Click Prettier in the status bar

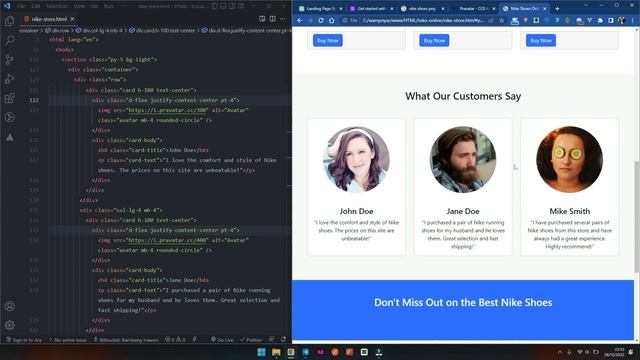pos(251,340)
